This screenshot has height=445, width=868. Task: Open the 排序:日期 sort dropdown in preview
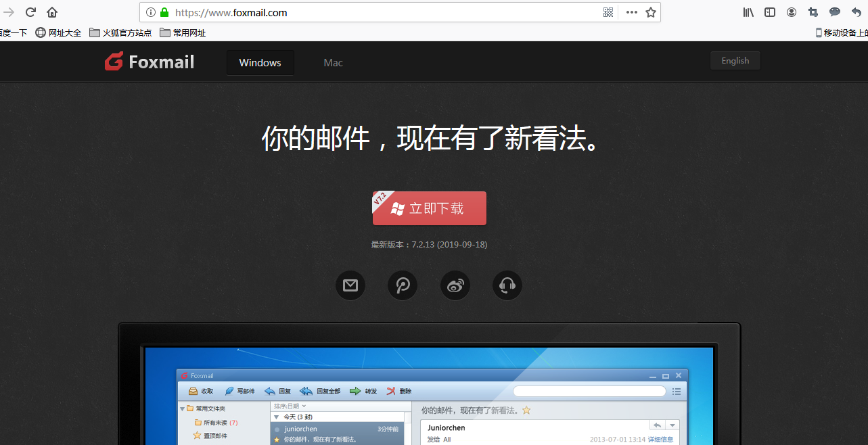coord(290,406)
